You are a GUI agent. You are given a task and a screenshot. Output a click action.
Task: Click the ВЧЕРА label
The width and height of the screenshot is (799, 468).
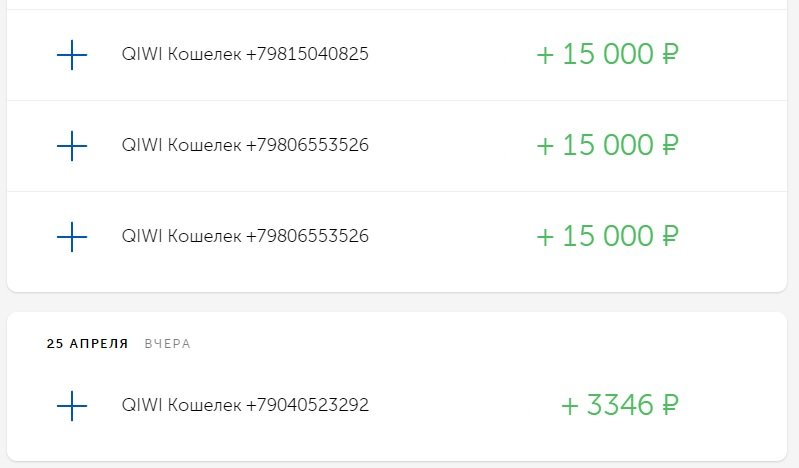[166, 344]
